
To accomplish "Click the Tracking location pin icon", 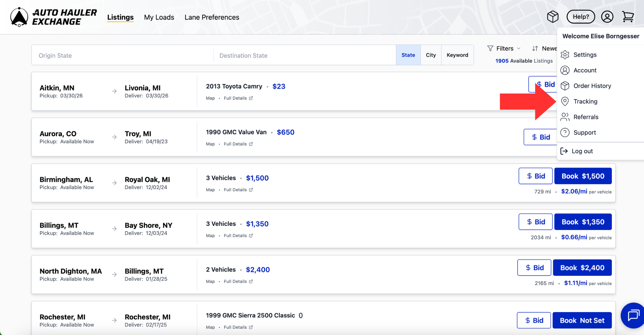I will tap(565, 101).
